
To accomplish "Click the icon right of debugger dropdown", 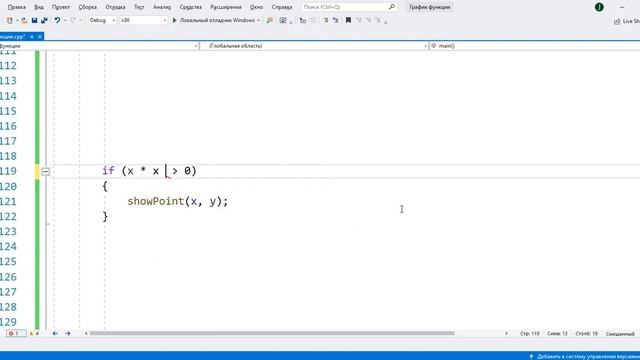I will [x=269, y=20].
